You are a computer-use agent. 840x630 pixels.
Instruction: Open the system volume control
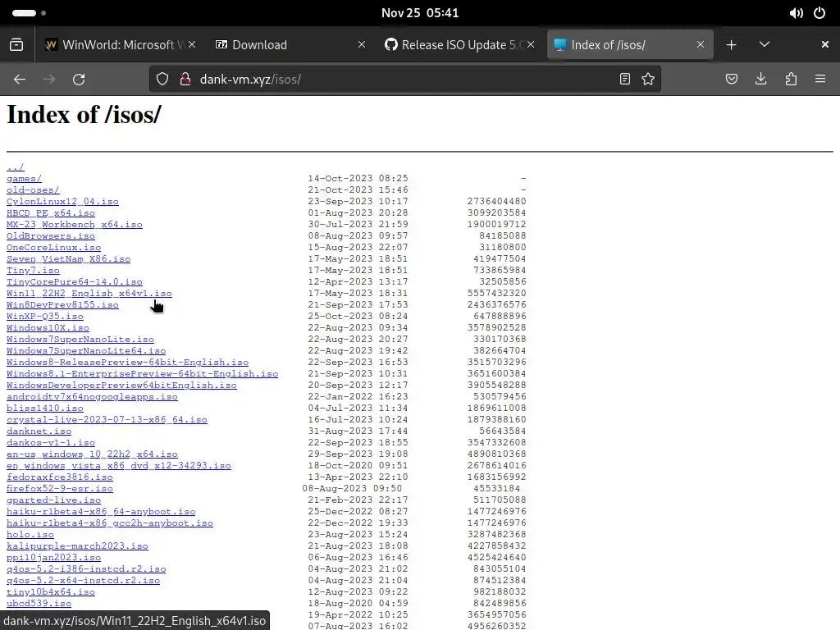(x=796, y=13)
